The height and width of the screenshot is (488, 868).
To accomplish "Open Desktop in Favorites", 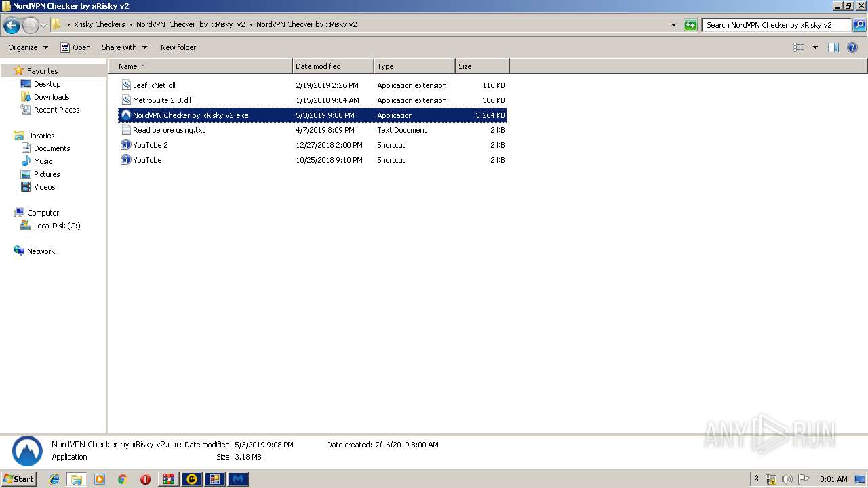I will (47, 84).
